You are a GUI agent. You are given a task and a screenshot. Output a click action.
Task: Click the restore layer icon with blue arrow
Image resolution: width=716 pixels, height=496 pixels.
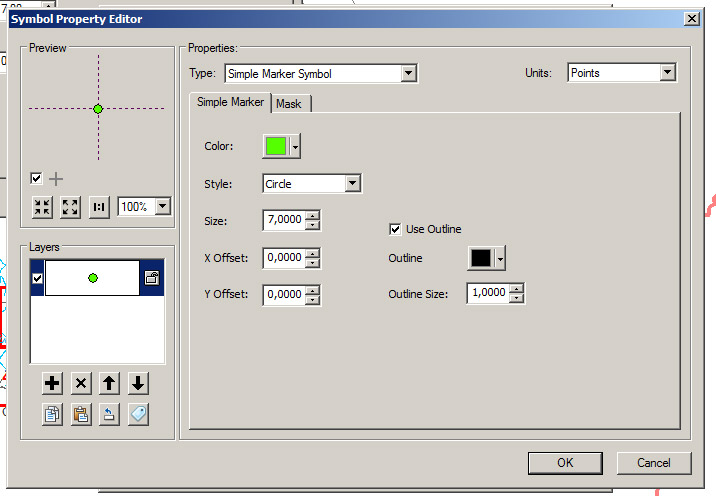109,414
